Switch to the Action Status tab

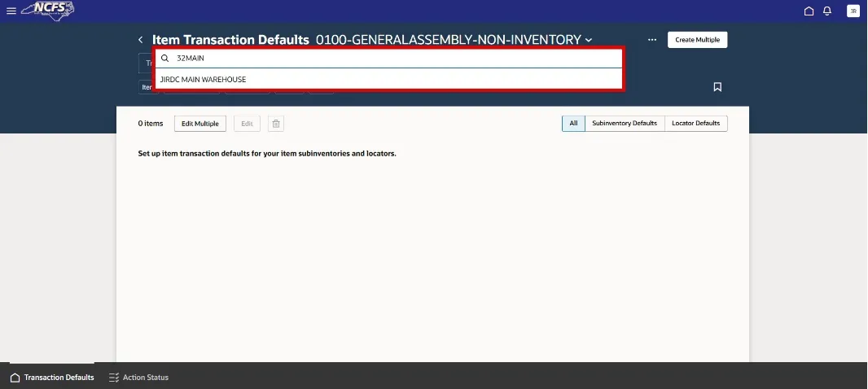(x=139, y=378)
